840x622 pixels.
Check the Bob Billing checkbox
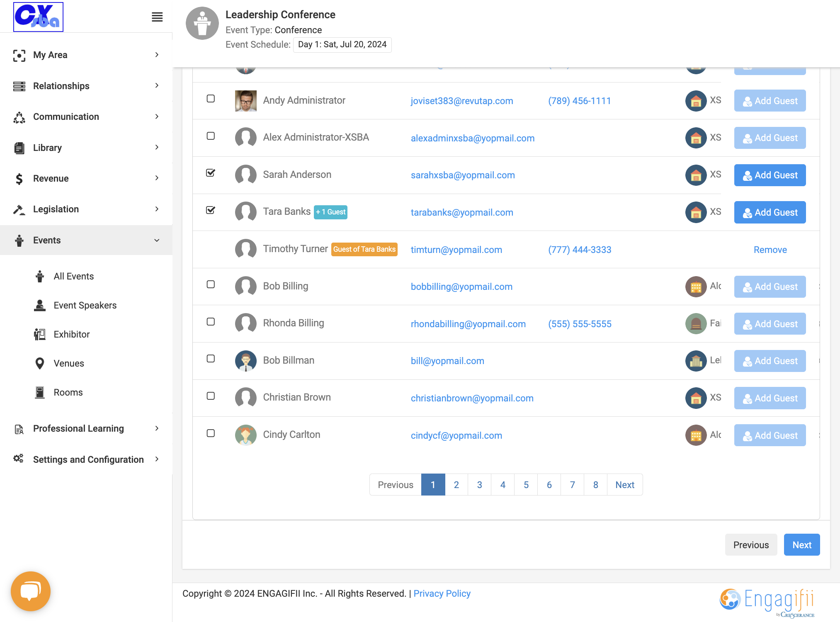click(x=211, y=284)
